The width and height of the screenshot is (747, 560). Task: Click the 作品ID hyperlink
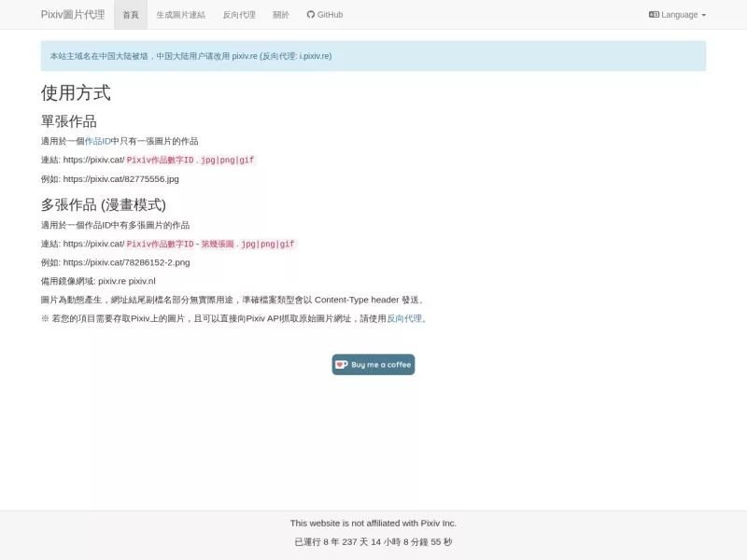click(98, 142)
